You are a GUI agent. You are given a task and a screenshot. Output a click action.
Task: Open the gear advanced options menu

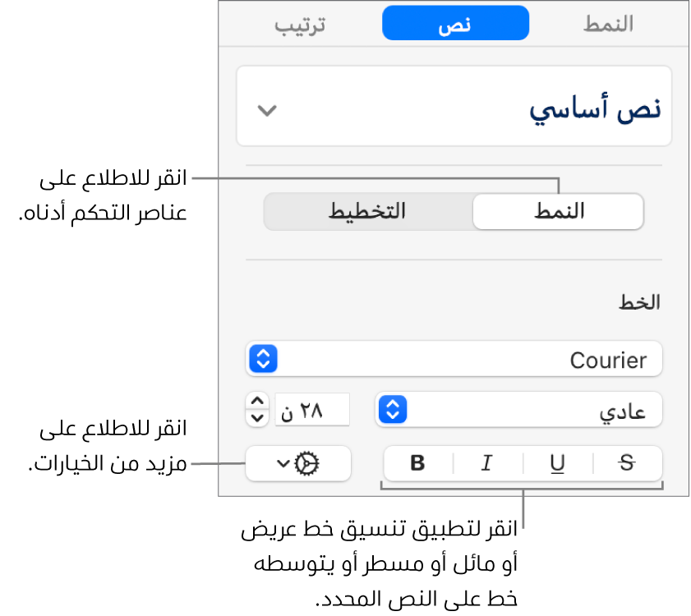[307, 464]
